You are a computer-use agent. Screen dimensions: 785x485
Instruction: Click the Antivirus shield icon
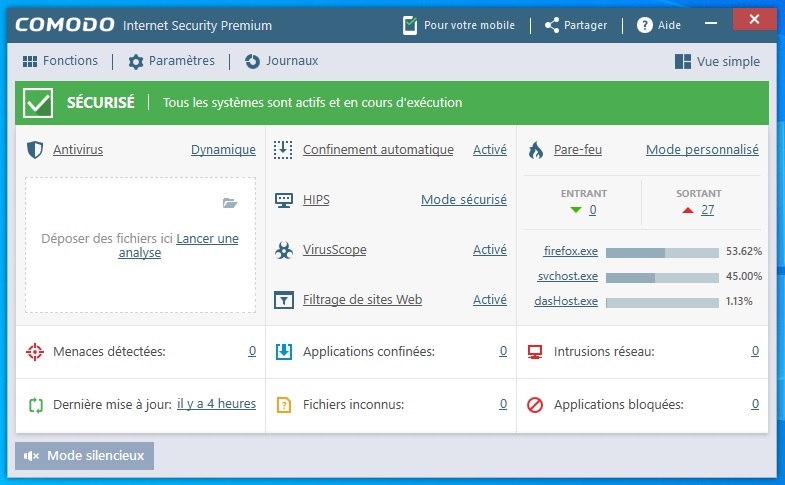35,150
